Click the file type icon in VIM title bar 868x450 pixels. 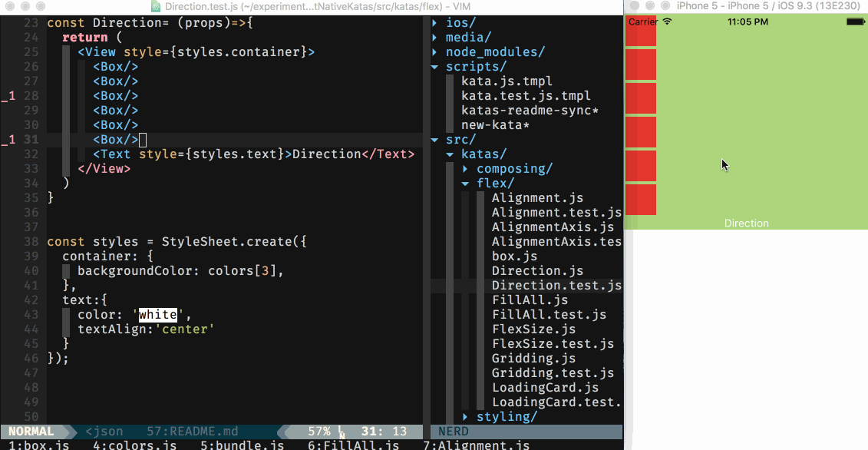click(157, 6)
